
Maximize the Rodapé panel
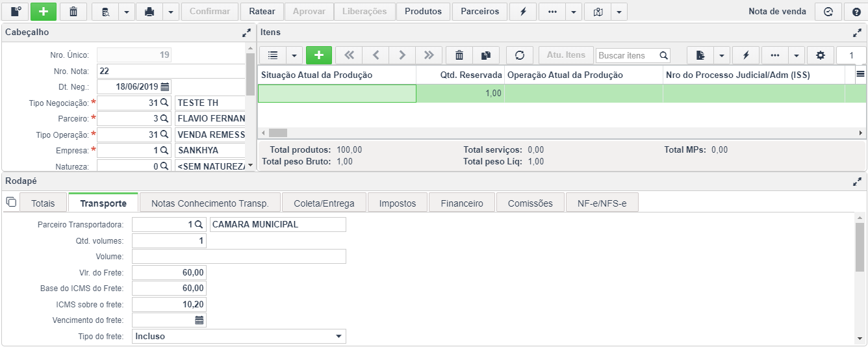tap(857, 182)
